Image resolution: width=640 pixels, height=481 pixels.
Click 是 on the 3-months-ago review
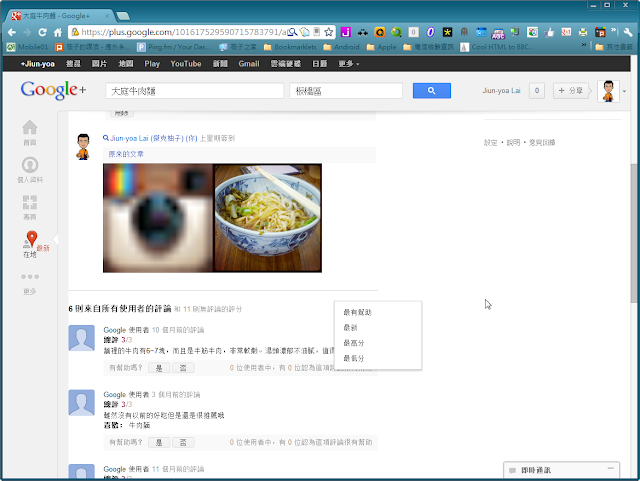coord(159,443)
